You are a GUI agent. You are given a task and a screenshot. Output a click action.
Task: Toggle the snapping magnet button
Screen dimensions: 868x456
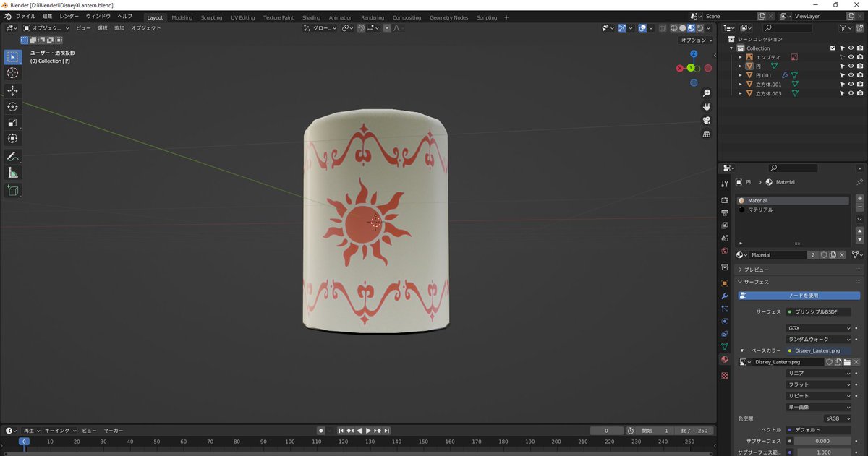point(362,28)
